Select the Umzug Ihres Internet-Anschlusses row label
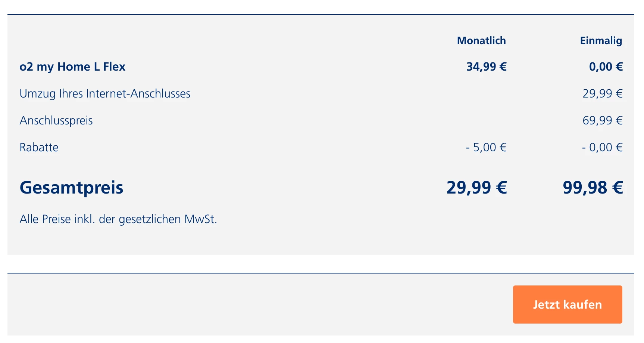 105,94
